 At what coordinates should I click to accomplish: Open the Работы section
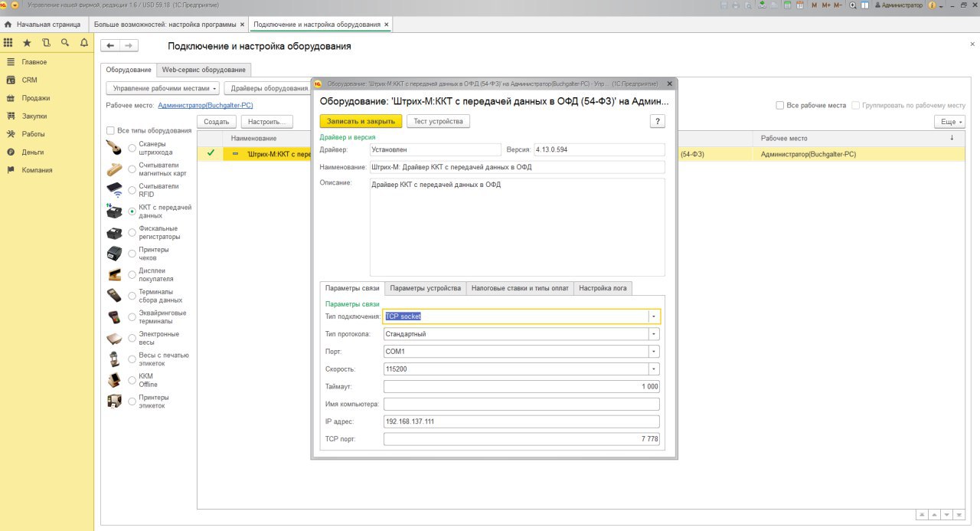33,134
